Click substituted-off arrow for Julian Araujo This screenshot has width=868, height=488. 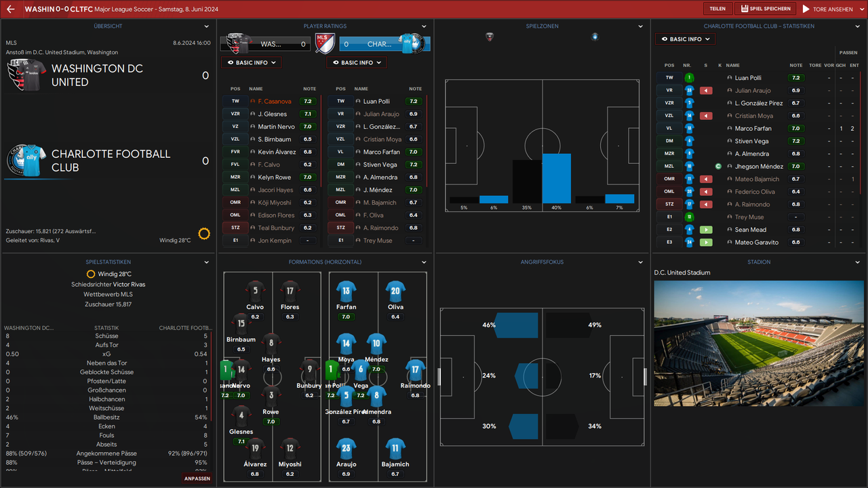tap(706, 90)
